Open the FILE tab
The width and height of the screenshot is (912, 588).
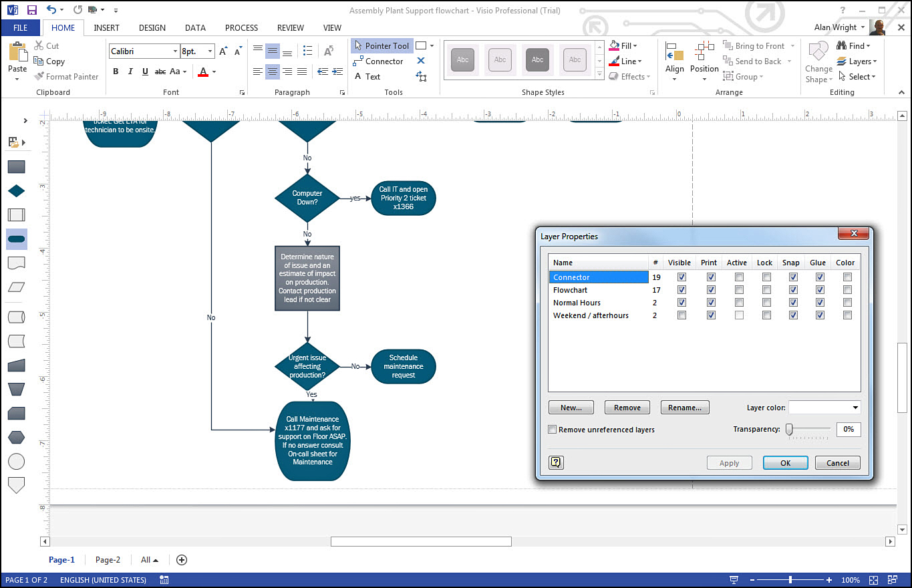(21, 28)
